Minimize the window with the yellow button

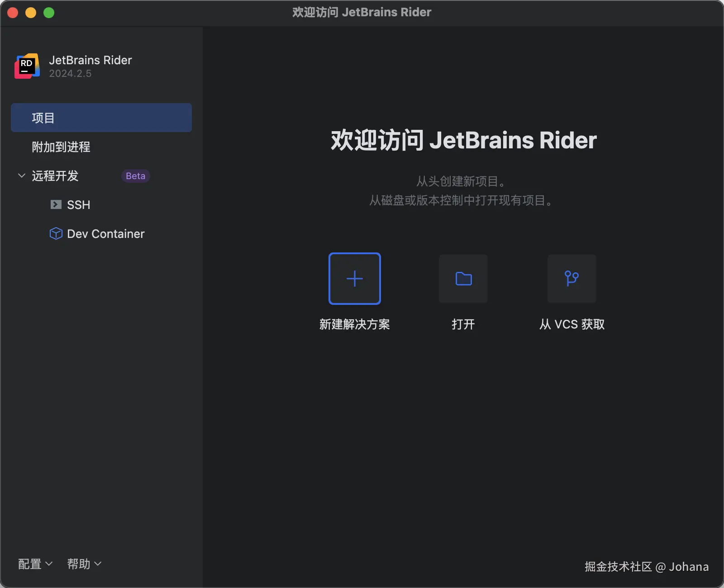point(31,13)
